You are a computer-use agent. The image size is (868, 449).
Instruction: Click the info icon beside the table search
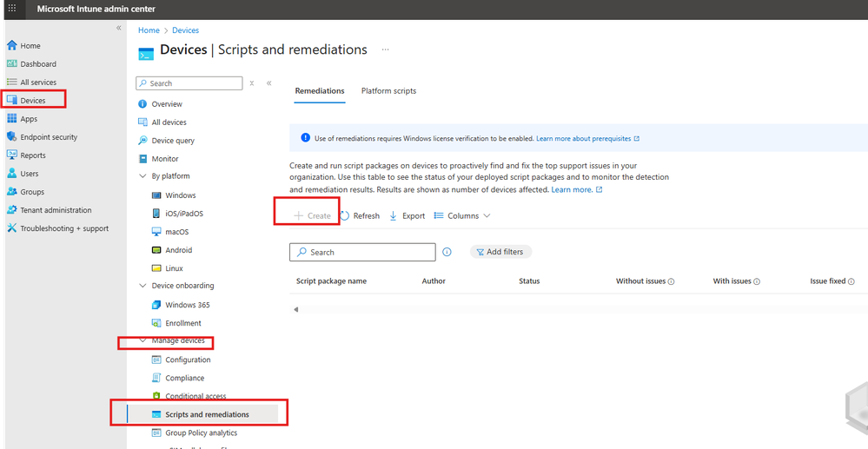click(447, 252)
